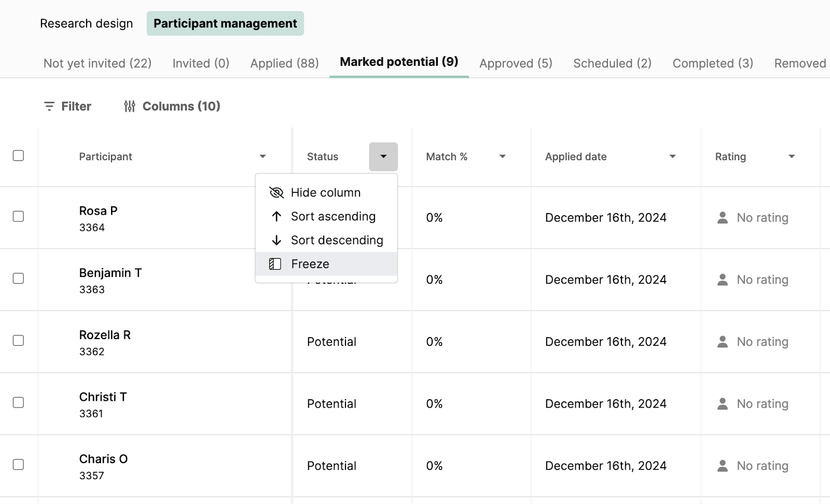The height and width of the screenshot is (504, 830).
Task: Click Potential status for Rozella R
Action: pos(331,342)
